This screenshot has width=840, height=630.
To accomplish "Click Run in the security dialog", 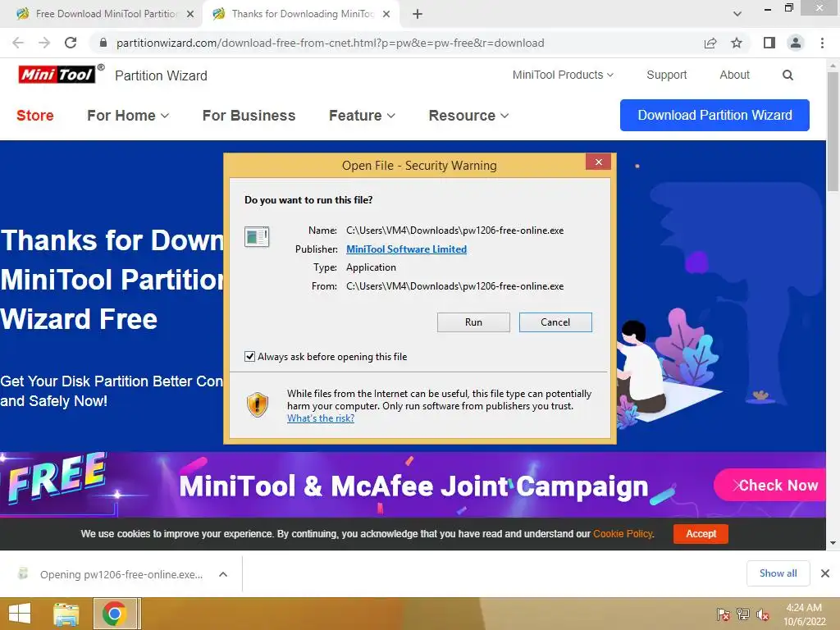I will click(x=473, y=322).
